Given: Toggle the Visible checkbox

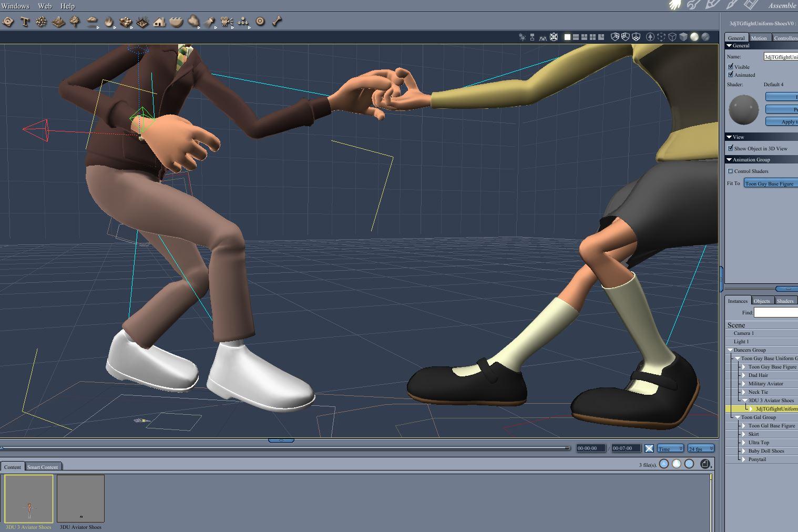Looking at the screenshot, I should pyautogui.click(x=730, y=66).
